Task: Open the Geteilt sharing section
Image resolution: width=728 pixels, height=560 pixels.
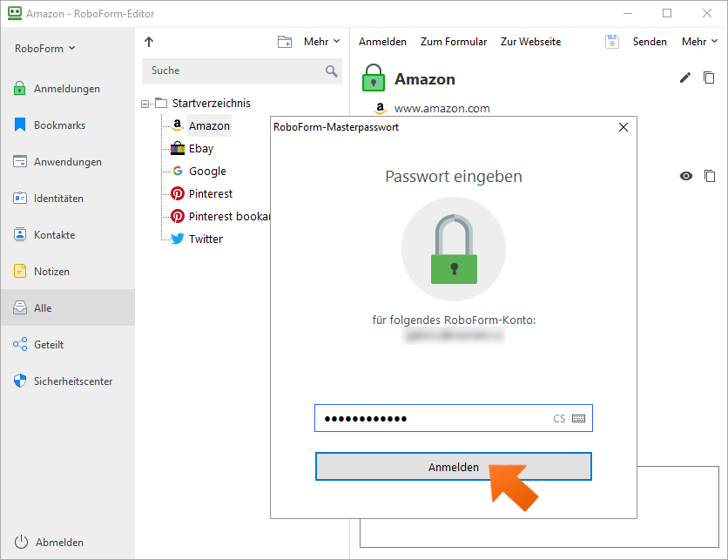Action: click(68, 344)
